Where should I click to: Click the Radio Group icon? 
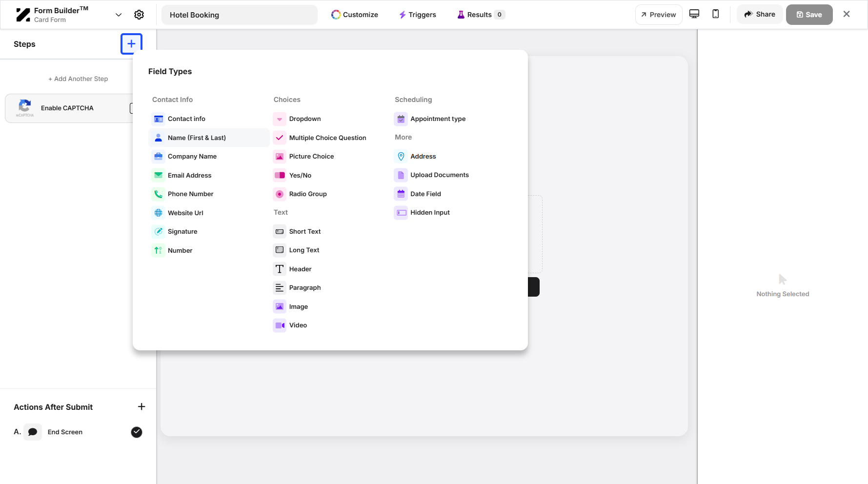[x=280, y=194]
